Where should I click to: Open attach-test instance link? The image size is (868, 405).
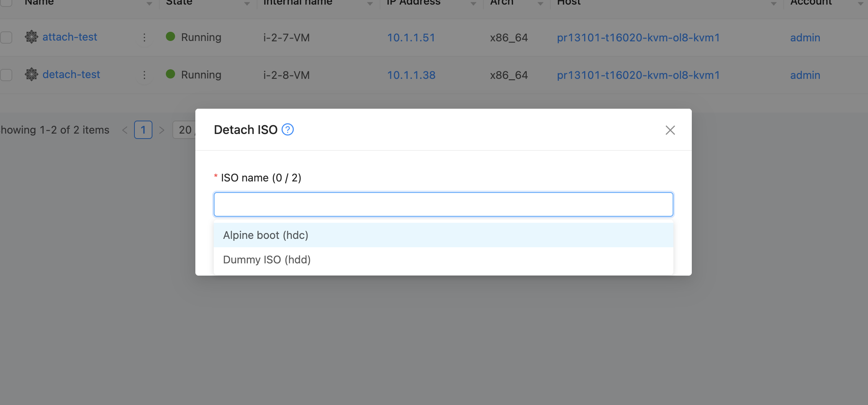coord(70,37)
